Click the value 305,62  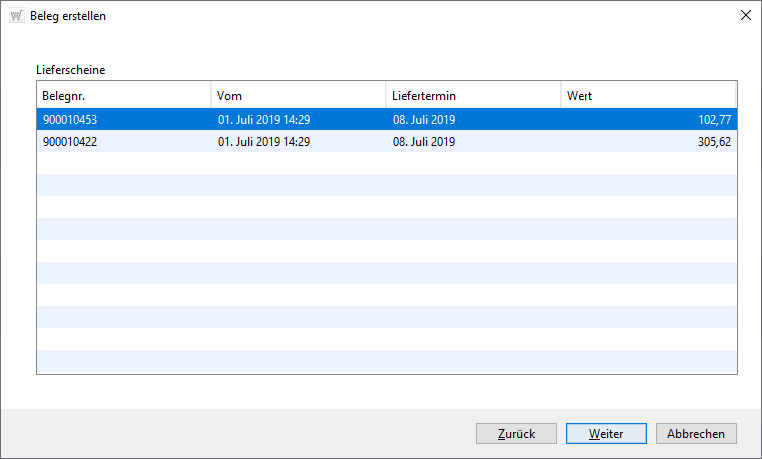(714, 142)
